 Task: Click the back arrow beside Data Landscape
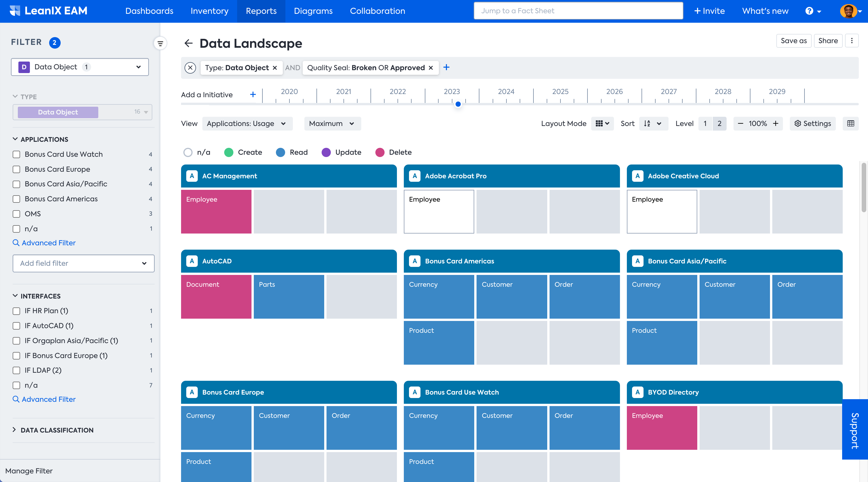[x=188, y=43]
